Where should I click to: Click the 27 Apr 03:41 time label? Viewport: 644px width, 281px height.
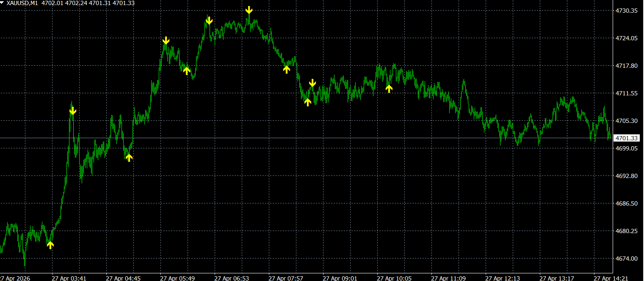coord(69,278)
